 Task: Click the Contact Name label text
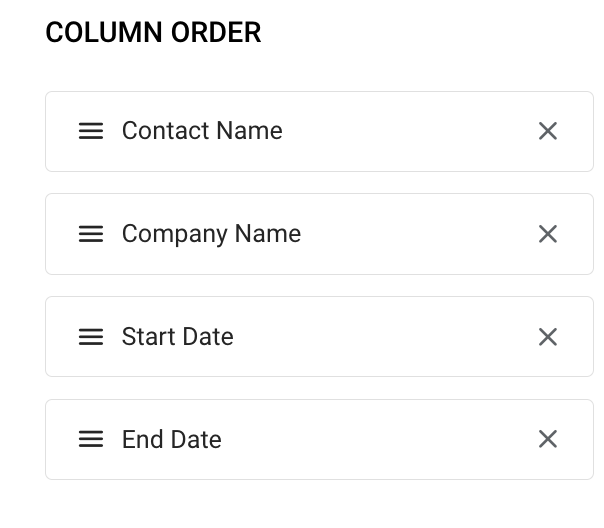(x=202, y=131)
